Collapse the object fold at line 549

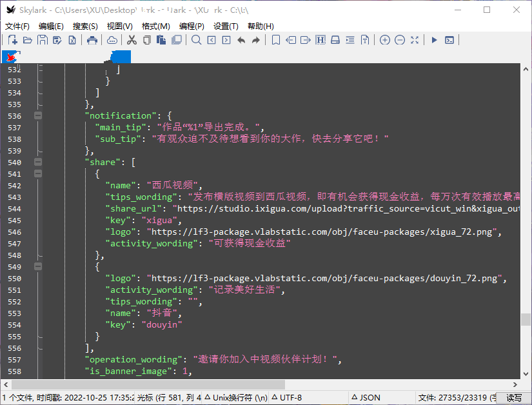click(38, 266)
